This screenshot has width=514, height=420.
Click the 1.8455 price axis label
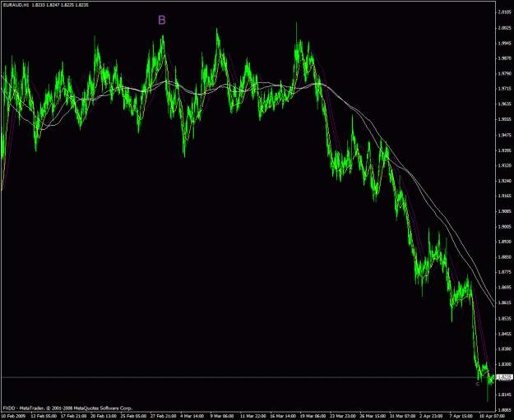pos(504,334)
